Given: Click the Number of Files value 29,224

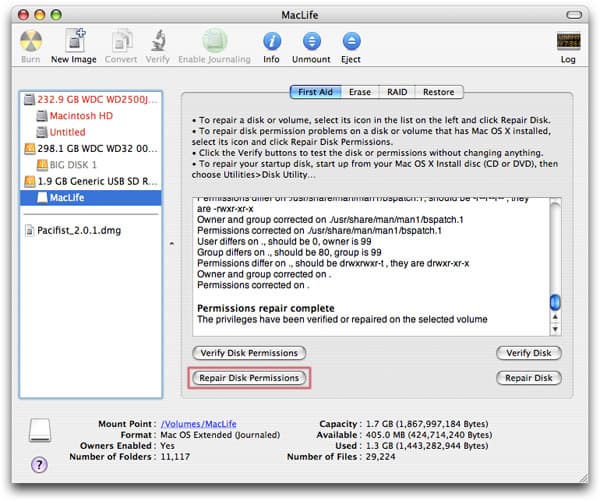Looking at the screenshot, I should click(380, 457).
